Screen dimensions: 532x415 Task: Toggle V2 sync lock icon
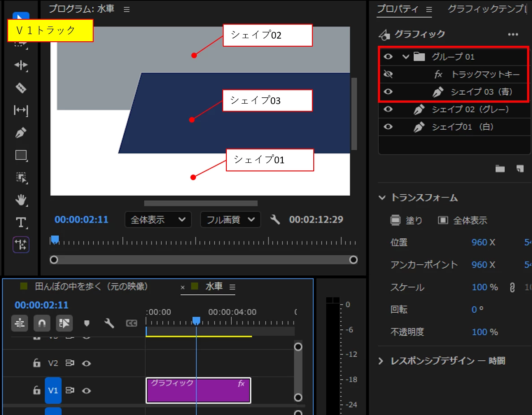pyautogui.click(x=70, y=363)
